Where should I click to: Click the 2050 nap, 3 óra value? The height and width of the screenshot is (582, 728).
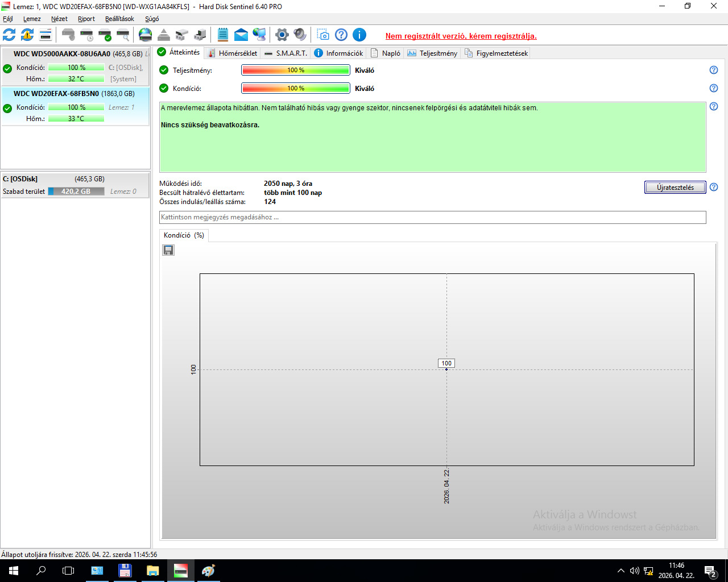coord(288,184)
